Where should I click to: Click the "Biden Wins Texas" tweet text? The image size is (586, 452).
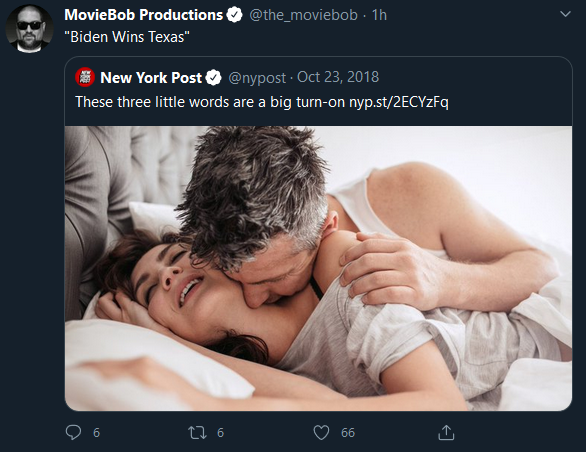tap(127, 37)
